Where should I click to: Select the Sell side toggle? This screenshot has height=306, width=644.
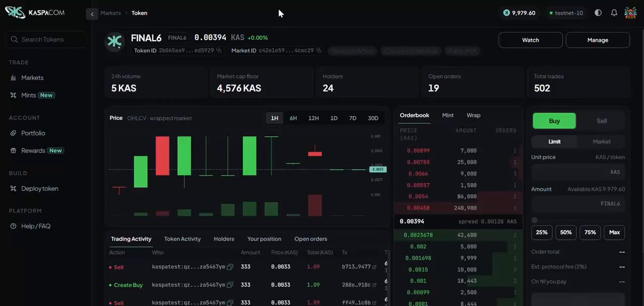click(x=602, y=121)
